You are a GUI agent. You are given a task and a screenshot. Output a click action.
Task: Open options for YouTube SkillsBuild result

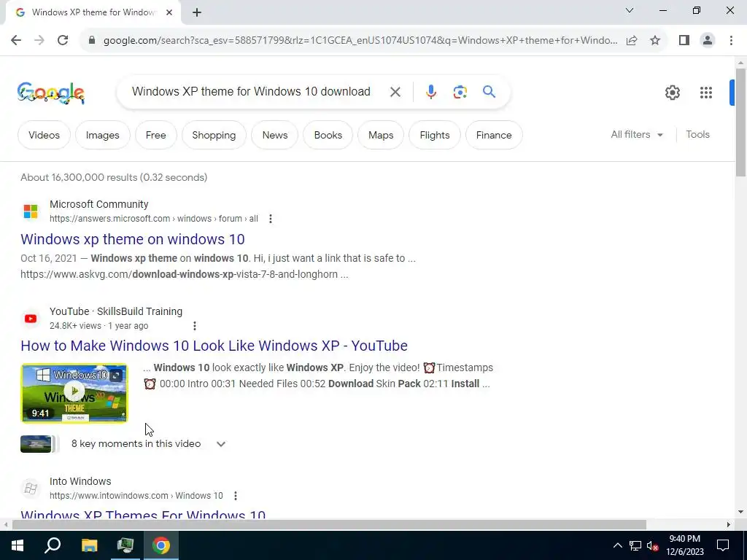194,326
